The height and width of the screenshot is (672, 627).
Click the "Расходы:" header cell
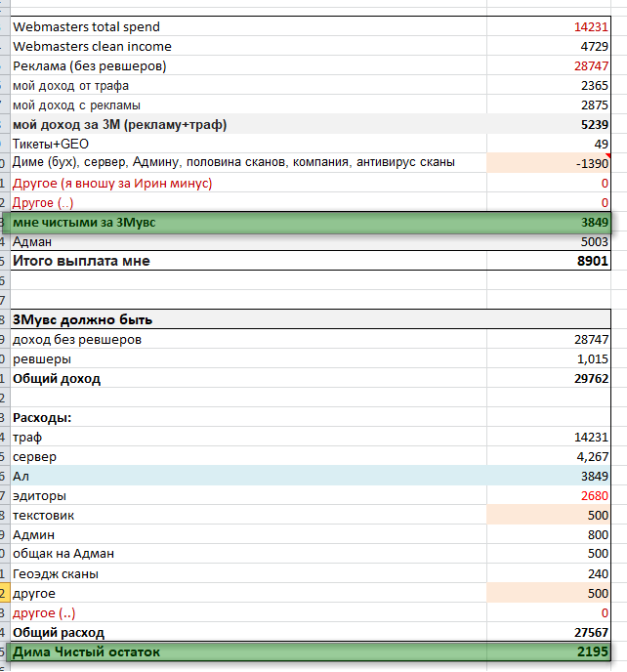pyautogui.click(x=45, y=418)
